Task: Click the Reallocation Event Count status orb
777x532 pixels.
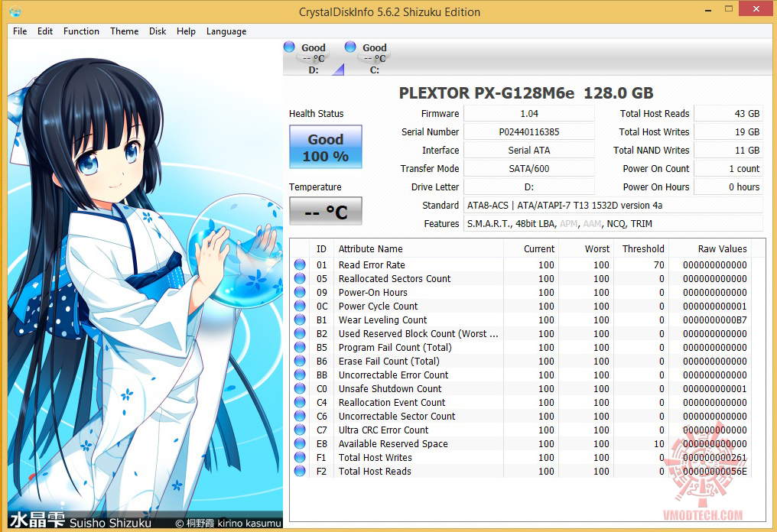Action: (300, 402)
